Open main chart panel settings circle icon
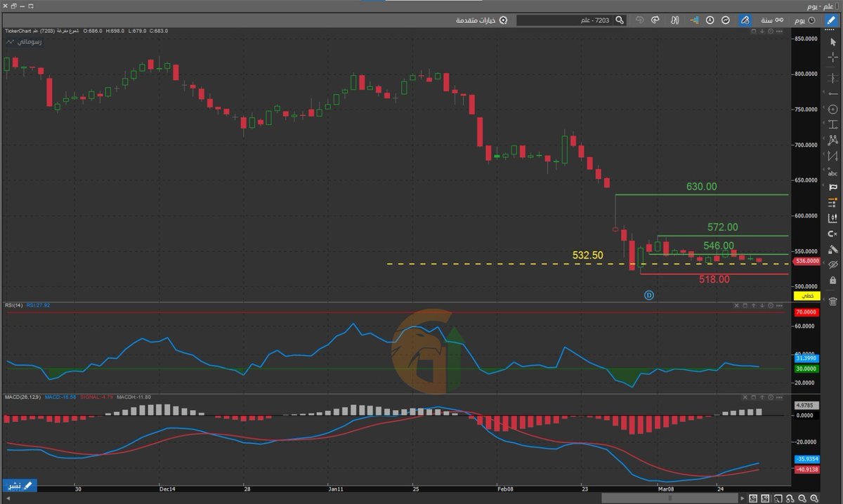The image size is (843, 504). (x=771, y=31)
